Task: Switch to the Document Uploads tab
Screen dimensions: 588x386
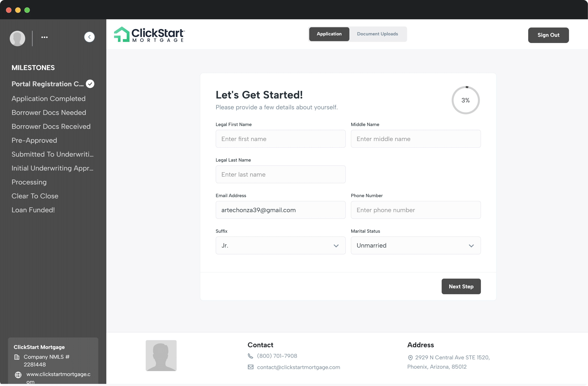Action: (x=377, y=34)
